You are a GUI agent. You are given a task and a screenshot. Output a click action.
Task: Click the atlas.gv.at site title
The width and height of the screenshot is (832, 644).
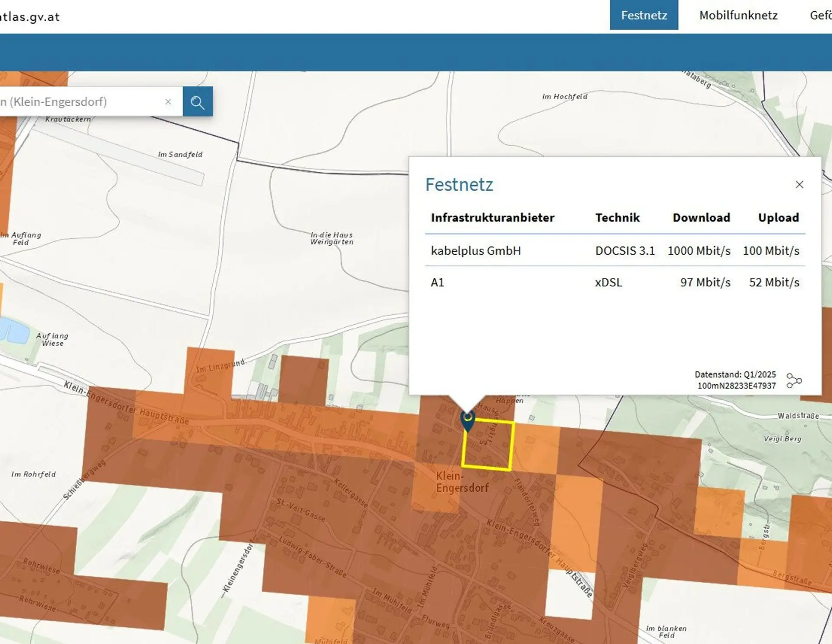29,17
